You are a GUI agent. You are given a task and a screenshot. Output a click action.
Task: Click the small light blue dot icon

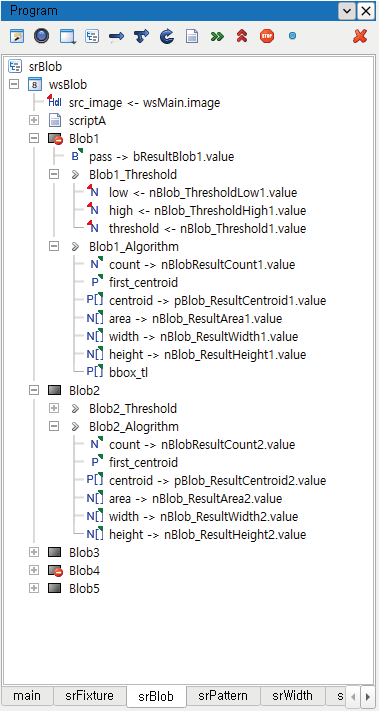[x=292, y=36]
